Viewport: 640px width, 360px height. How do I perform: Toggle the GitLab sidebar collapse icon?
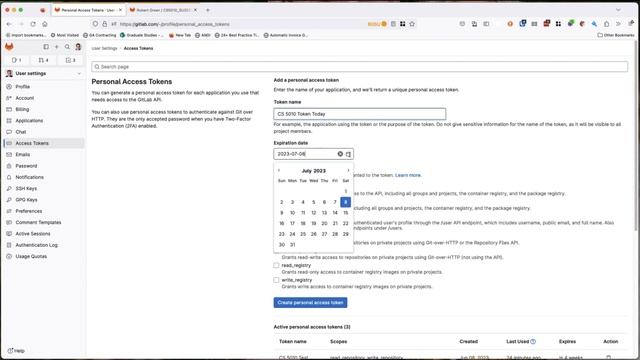(46, 47)
